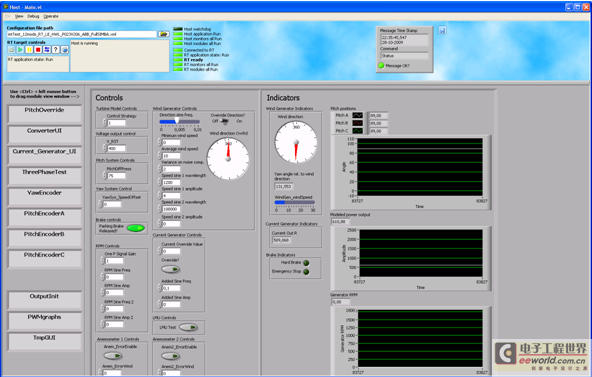Toggle Anem_ErrorEnable button
This screenshot has height=377, width=592.
click(x=113, y=355)
